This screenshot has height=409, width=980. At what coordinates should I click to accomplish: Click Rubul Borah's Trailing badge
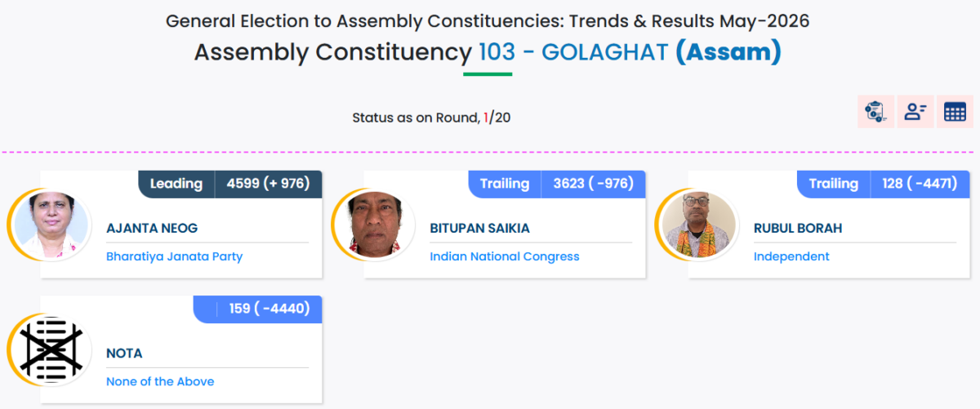(x=834, y=184)
